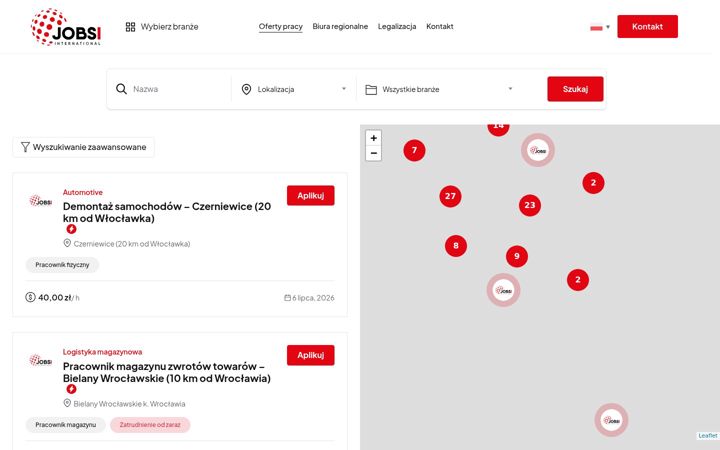The image size is (720, 450).
Task: Select map cluster marker 9
Action: [x=517, y=256]
